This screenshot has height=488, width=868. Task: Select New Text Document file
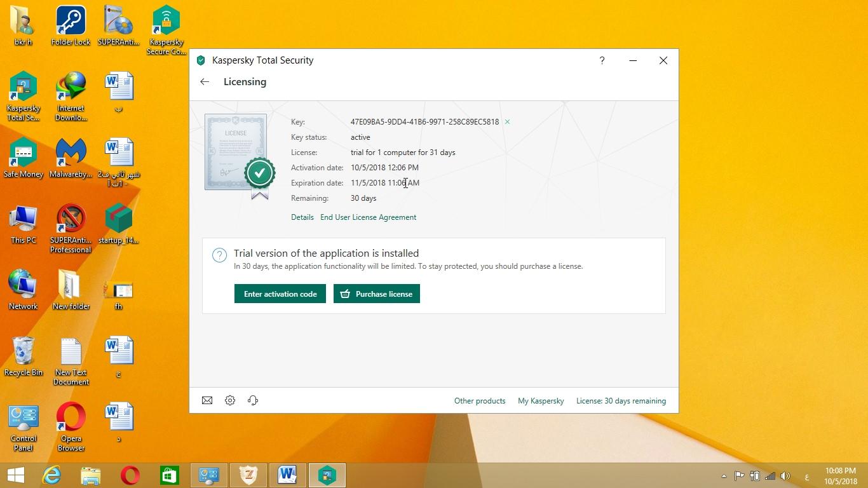71,361
